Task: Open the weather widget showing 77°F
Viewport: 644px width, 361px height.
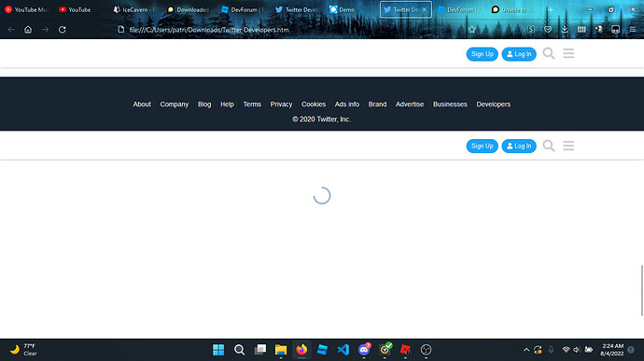Action: coord(23,350)
